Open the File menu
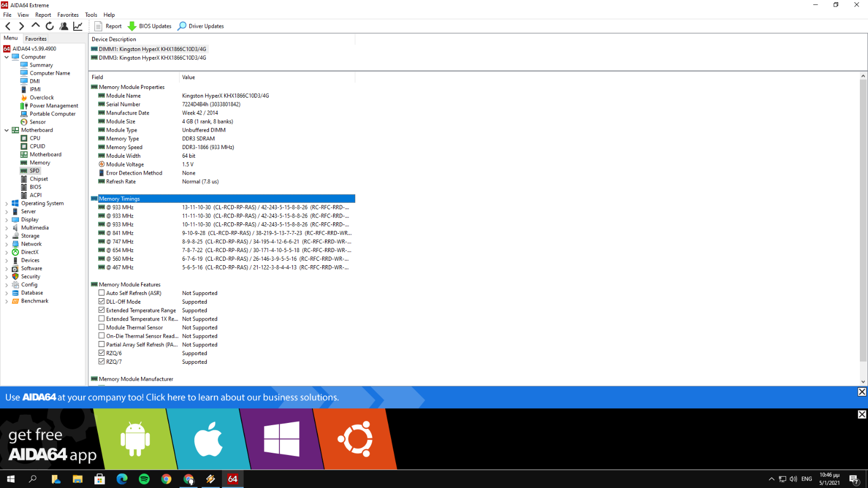The height and width of the screenshot is (488, 868). click(x=8, y=15)
